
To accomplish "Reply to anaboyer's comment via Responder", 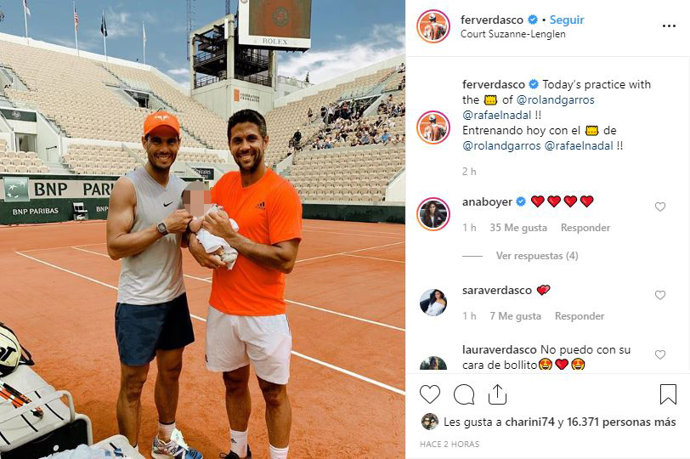I will (x=585, y=228).
